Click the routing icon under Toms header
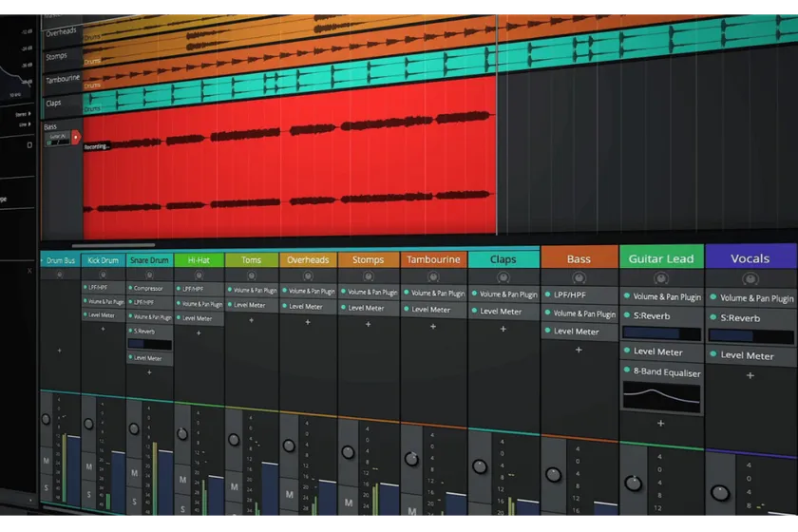This screenshot has height=532, width=798. pyautogui.click(x=252, y=275)
